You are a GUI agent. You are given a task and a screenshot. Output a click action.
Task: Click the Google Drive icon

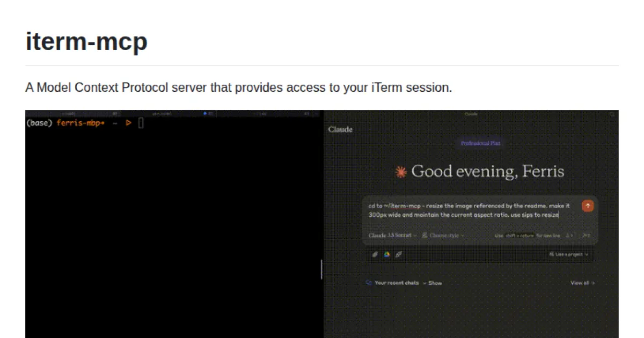[x=386, y=254]
